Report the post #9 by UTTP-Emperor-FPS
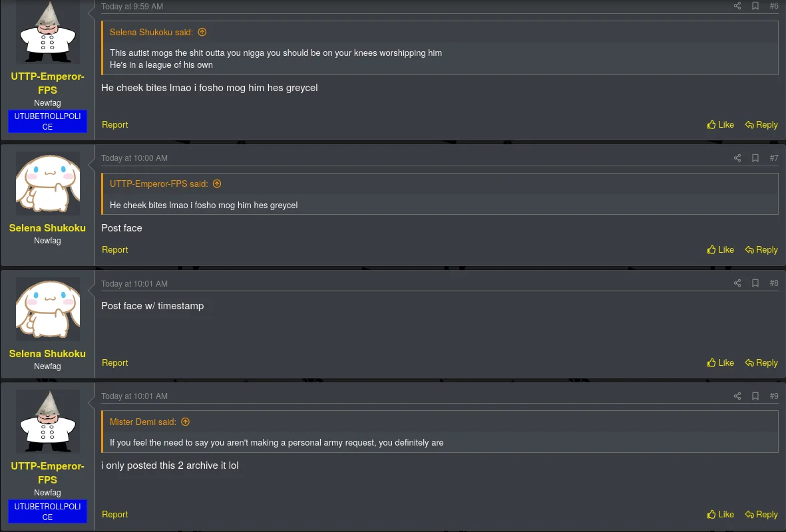 click(114, 515)
